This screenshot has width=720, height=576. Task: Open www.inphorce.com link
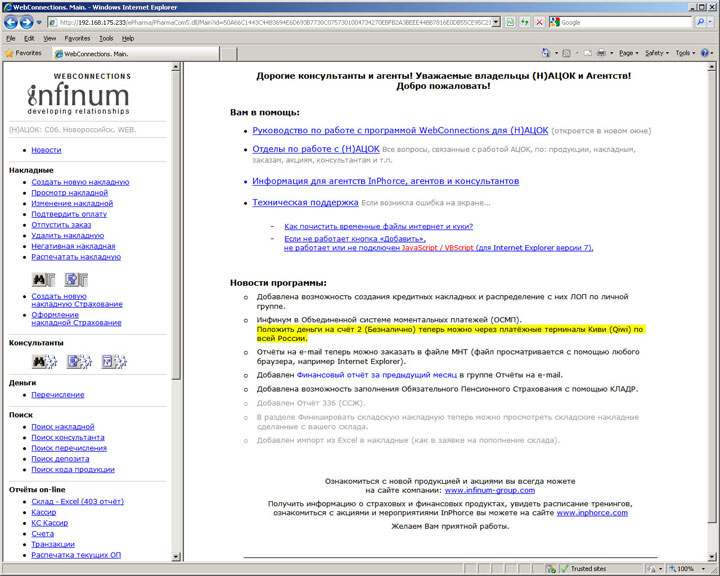point(592,513)
